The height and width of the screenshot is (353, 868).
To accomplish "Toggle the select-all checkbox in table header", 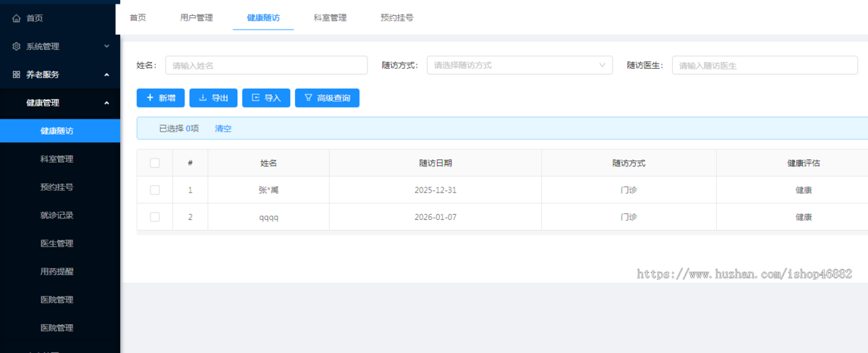I will (155, 163).
